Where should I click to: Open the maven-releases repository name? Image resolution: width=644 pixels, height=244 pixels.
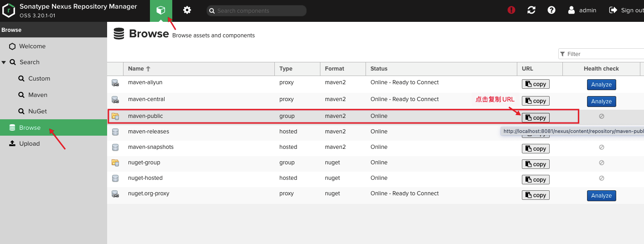coord(149,132)
